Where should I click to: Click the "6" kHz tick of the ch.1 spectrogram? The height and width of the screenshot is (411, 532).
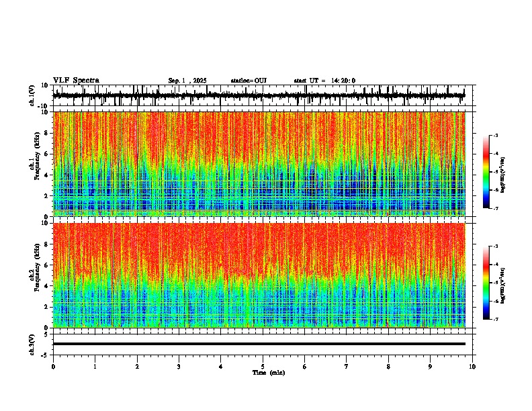point(46,154)
